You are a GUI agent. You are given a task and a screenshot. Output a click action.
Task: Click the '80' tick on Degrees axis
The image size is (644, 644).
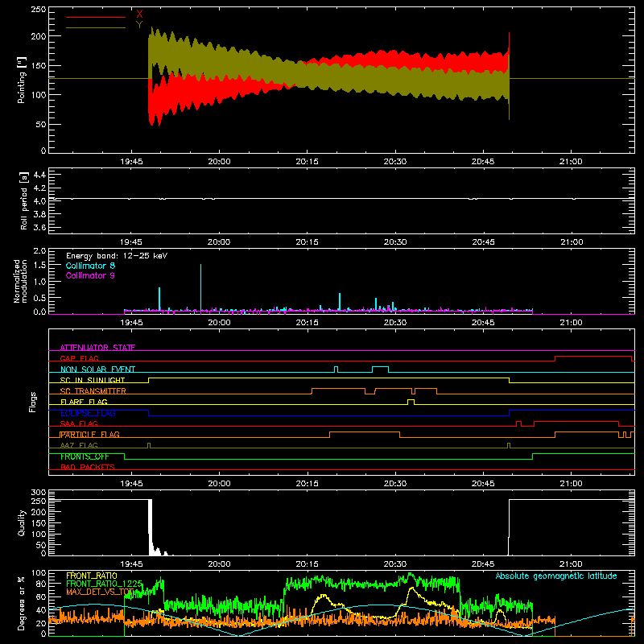point(41,584)
